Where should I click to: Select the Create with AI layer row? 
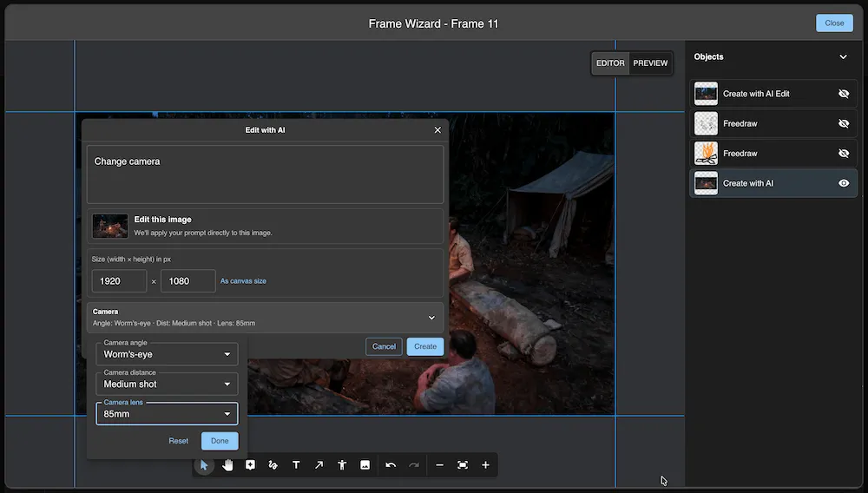click(773, 183)
